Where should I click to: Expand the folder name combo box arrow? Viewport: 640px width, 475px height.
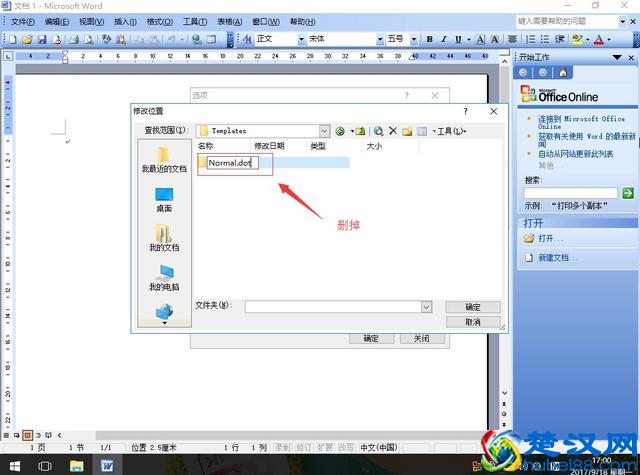tap(427, 306)
